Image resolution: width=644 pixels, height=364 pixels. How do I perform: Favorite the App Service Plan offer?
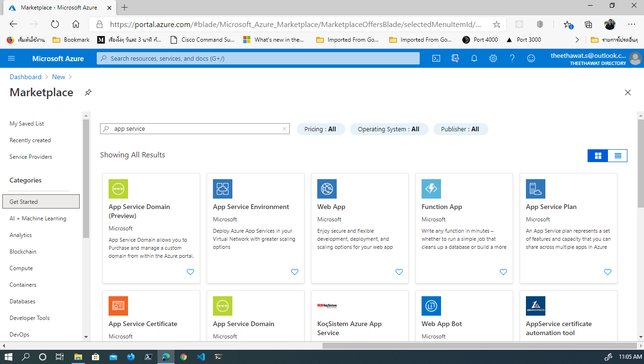point(607,272)
